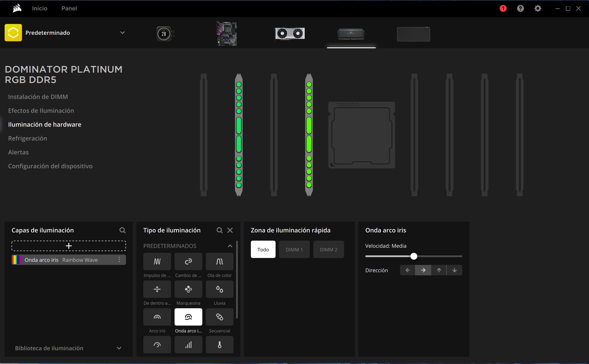Collapse the PREDETERMINADOS effects section
Screen dimensions: 589x364
[x=230, y=246]
